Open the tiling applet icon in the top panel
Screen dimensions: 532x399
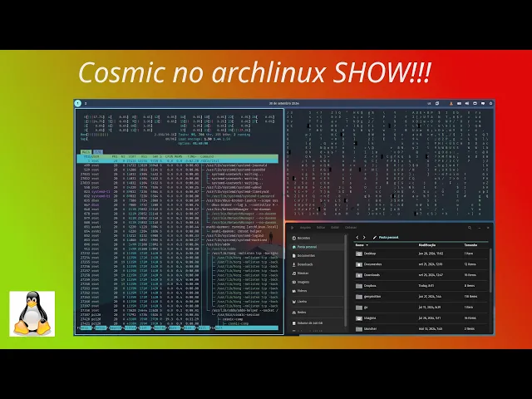coord(437,103)
